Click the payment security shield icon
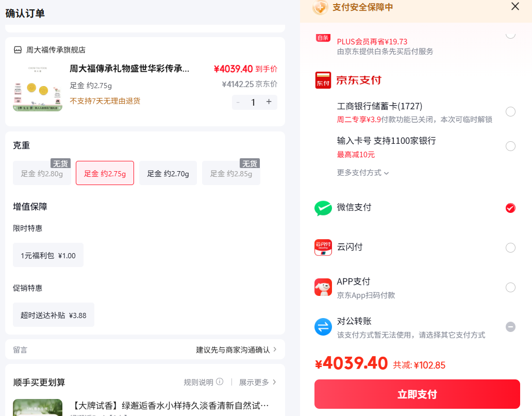This screenshot has width=532, height=416. point(320,7)
